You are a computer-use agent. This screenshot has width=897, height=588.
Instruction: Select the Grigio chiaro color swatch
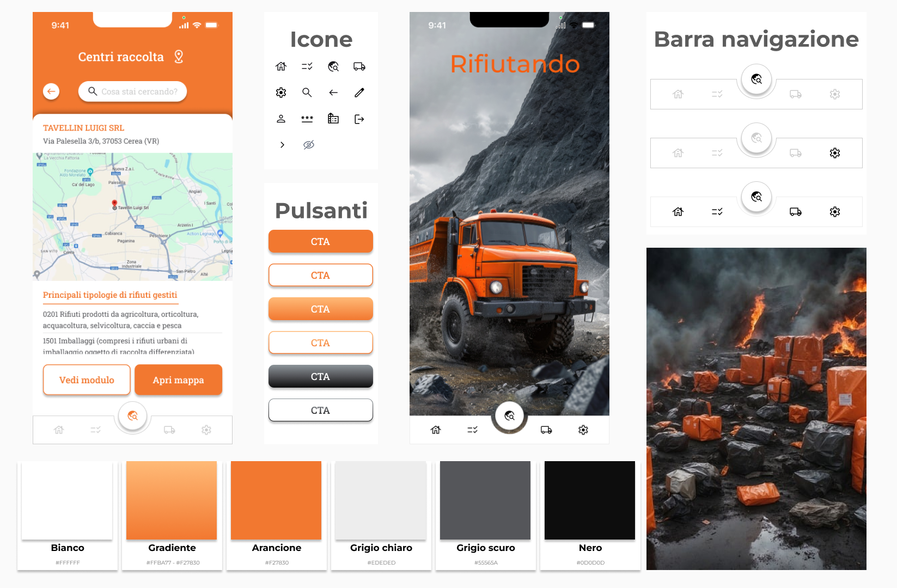pyautogui.click(x=381, y=500)
